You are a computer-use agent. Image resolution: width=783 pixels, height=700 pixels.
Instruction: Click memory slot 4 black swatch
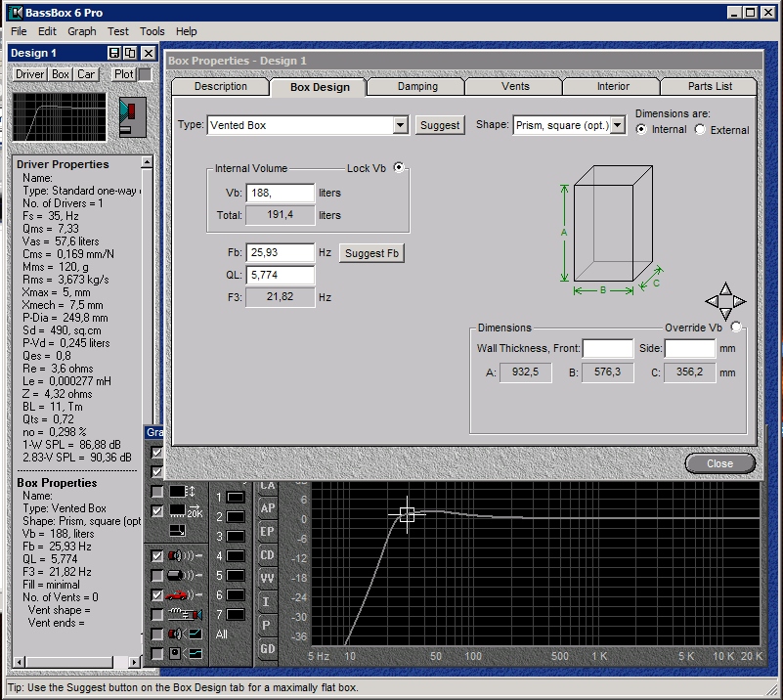[235, 556]
